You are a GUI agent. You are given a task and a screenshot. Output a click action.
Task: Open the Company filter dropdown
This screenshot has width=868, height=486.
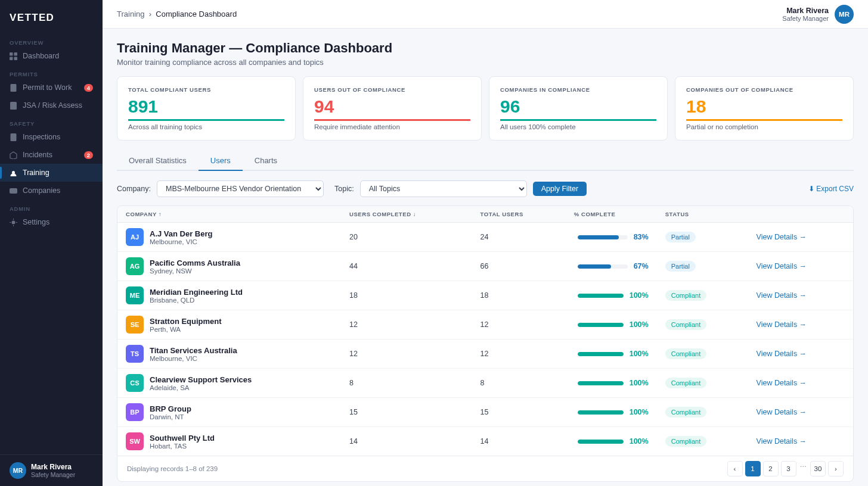click(240, 189)
